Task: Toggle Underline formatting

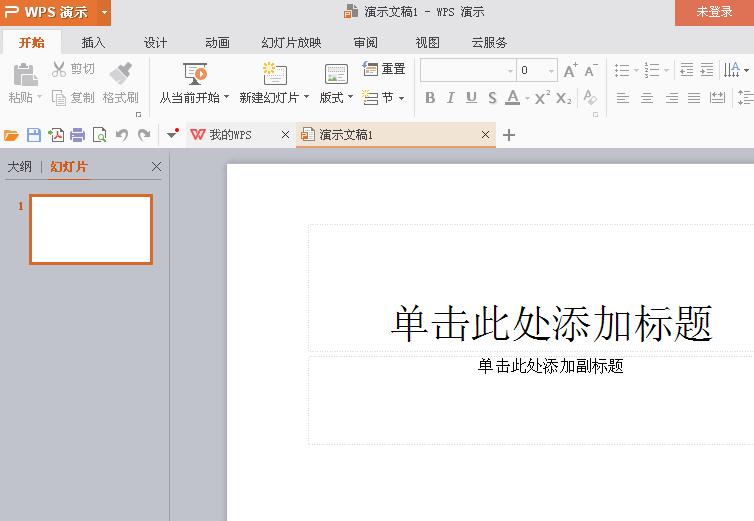Action: tap(471, 98)
